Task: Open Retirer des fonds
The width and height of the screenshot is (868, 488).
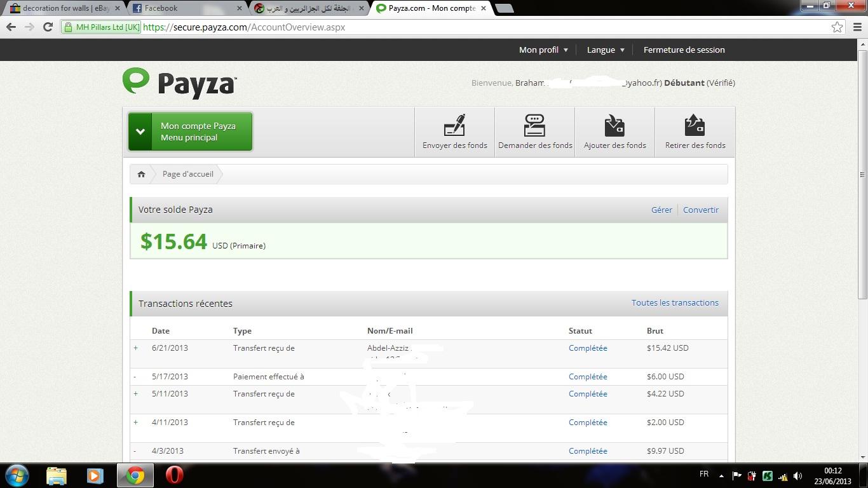Action: click(695, 132)
